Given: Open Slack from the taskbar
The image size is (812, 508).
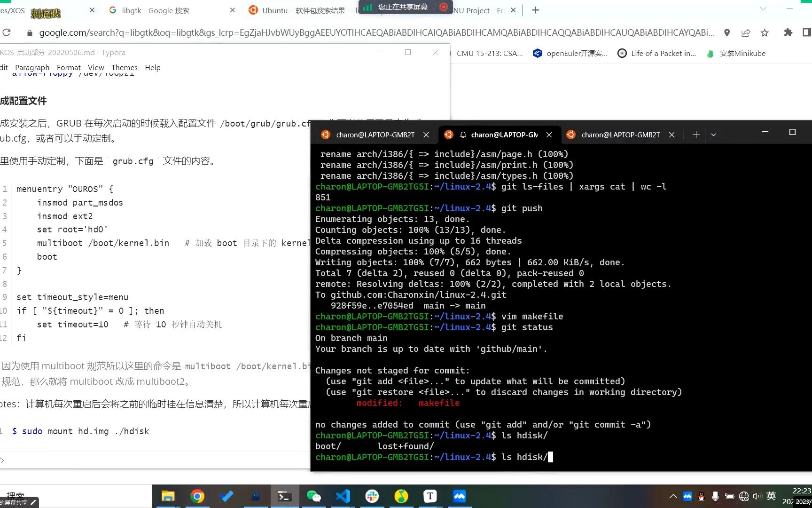Looking at the screenshot, I should coord(372,496).
